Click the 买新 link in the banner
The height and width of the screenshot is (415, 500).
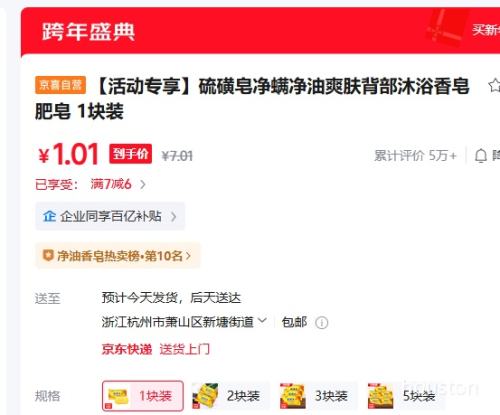[x=486, y=30]
